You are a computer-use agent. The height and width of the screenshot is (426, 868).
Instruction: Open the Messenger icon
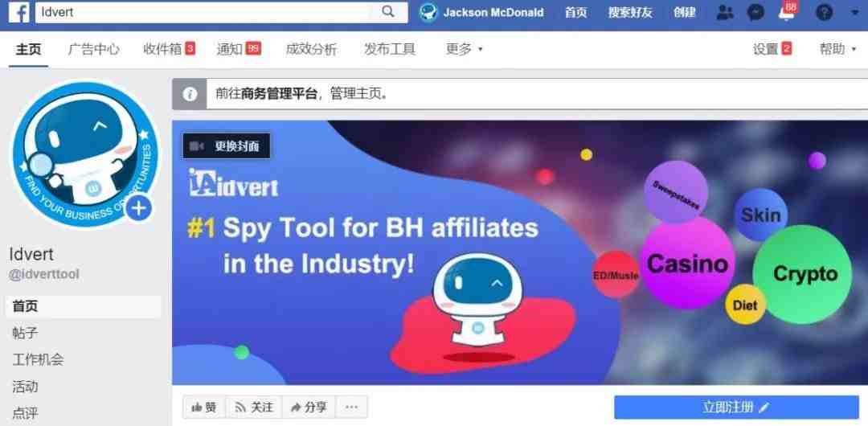coord(755,12)
